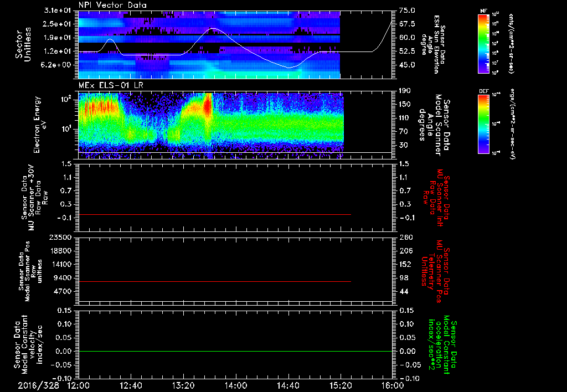Click the 206 telemetry tick label
The height and width of the screenshot is (392, 567).
coord(405,251)
